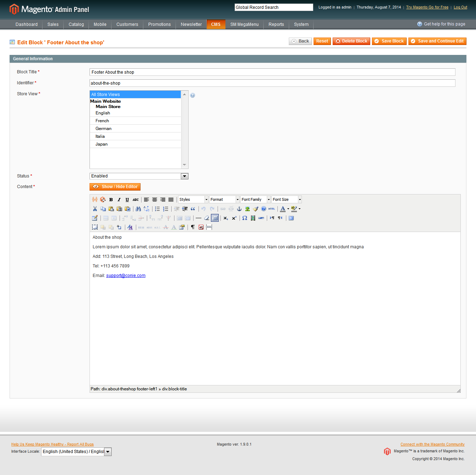Click the Delete Block button
476x475 pixels.
coord(351,41)
